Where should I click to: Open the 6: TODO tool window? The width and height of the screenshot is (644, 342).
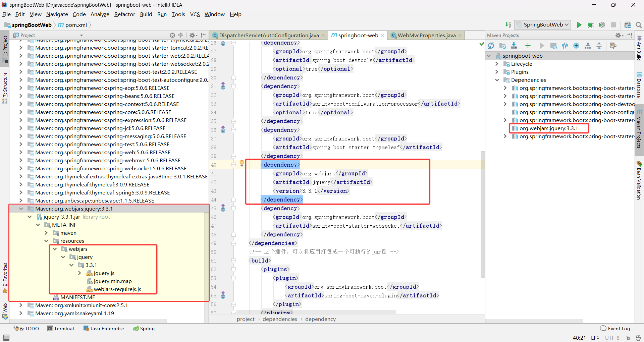(26, 329)
